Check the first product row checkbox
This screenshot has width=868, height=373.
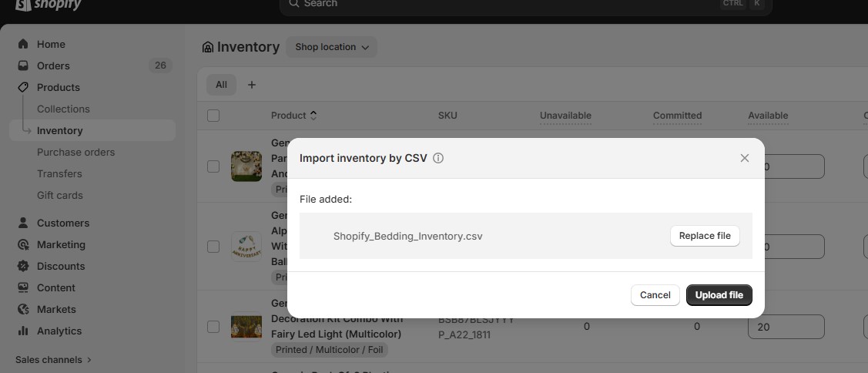pos(213,166)
